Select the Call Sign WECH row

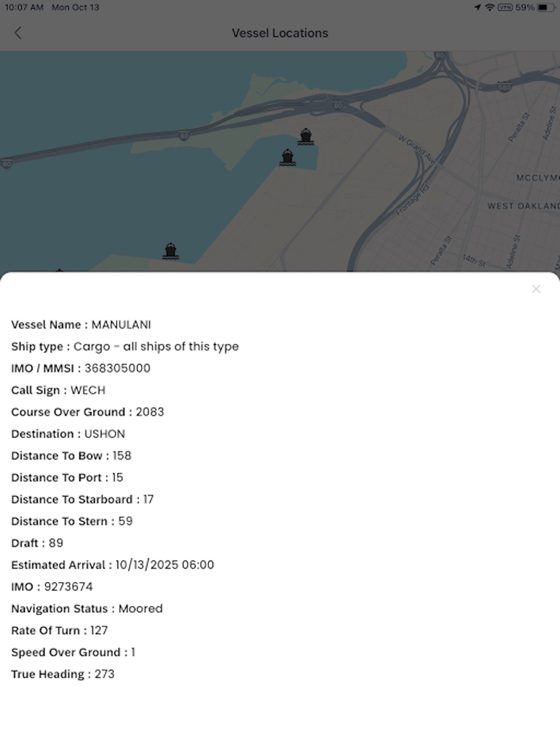58,390
